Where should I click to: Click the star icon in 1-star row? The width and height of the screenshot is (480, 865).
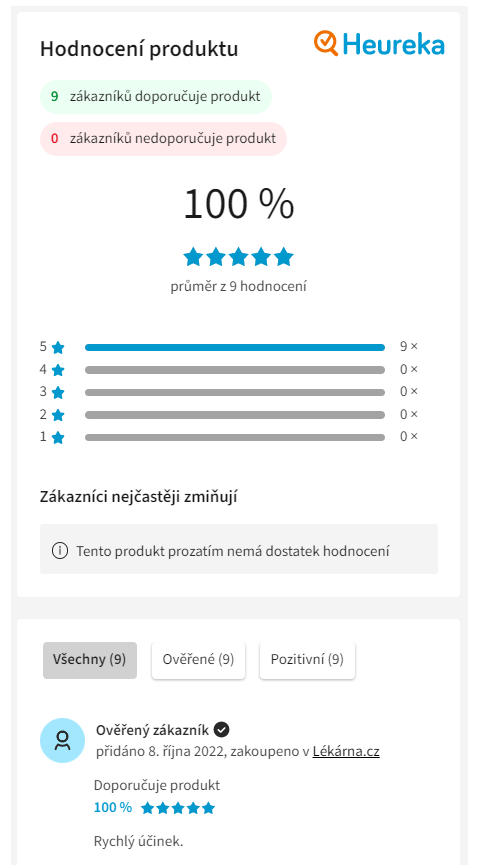pyautogui.click(x=58, y=437)
